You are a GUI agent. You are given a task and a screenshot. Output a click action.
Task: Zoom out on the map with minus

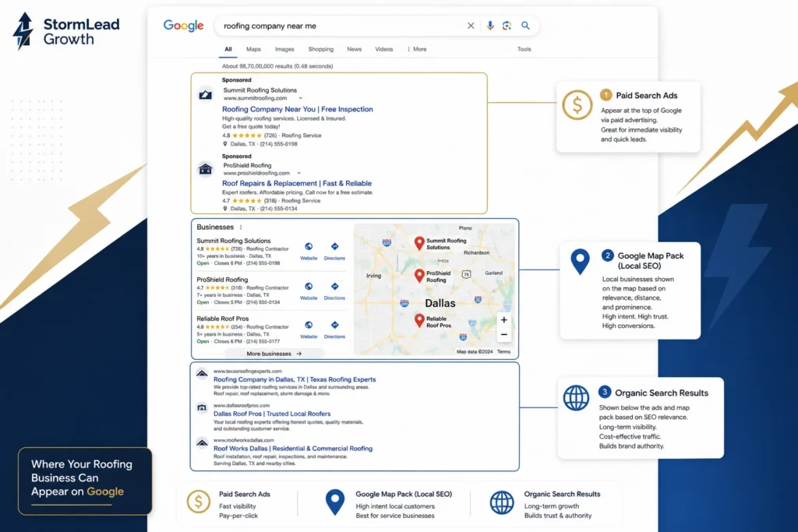click(504, 335)
